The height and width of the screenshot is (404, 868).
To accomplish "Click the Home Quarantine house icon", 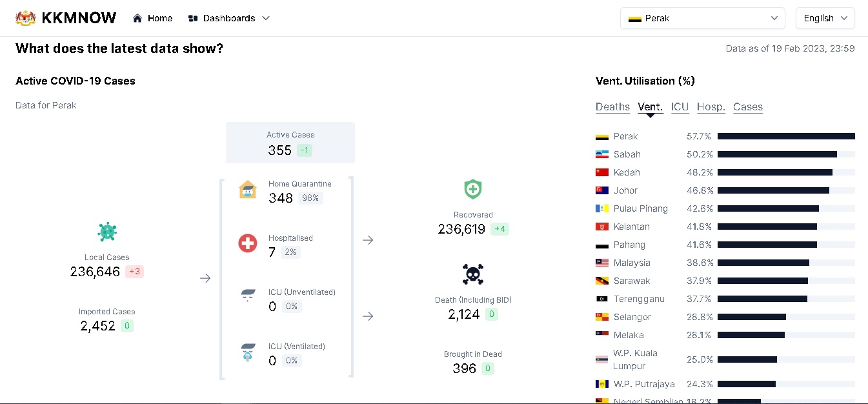I will coord(248,190).
